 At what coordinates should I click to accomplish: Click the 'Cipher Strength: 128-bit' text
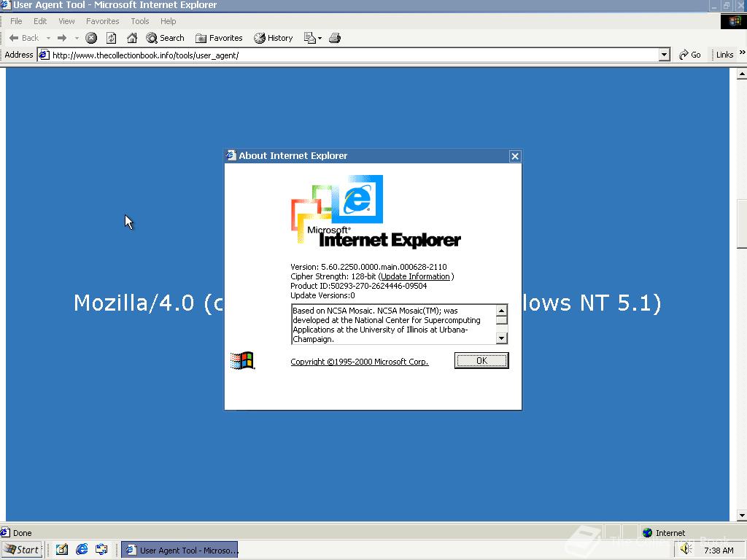[333, 276]
